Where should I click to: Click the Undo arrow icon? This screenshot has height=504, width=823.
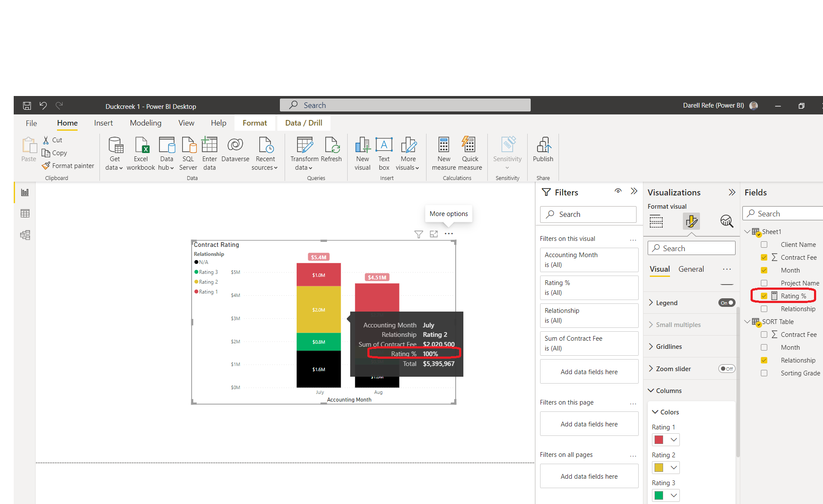point(43,105)
